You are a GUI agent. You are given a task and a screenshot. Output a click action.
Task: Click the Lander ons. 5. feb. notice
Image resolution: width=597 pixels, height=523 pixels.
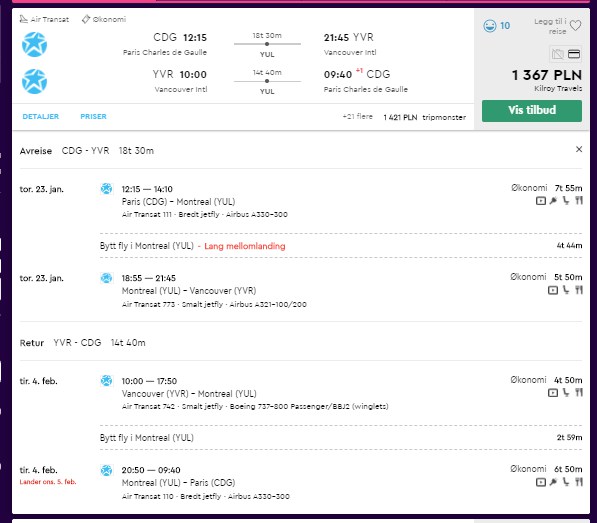(48, 482)
